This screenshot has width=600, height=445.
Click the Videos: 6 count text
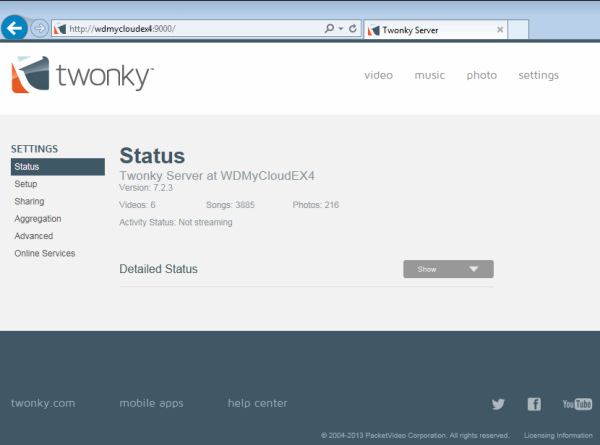[x=137, y=205]
